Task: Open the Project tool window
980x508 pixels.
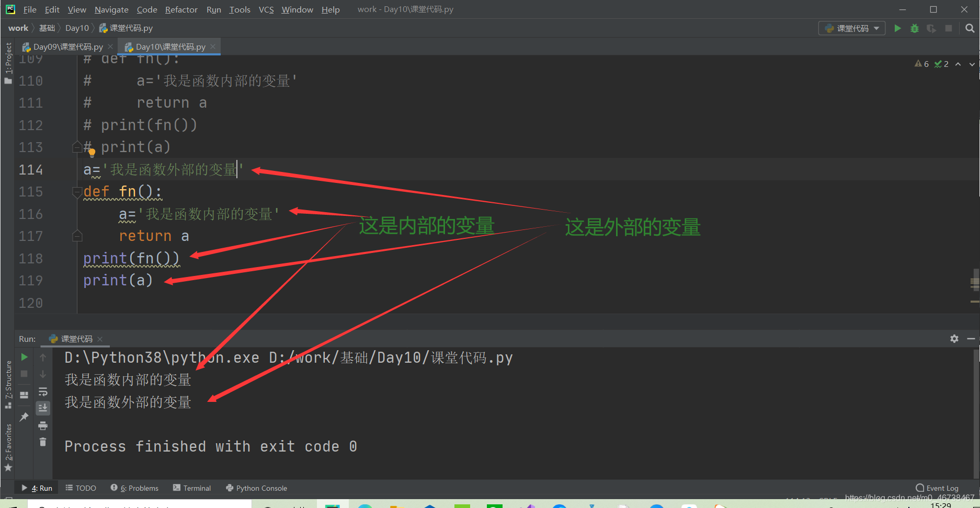Action: 8,63
